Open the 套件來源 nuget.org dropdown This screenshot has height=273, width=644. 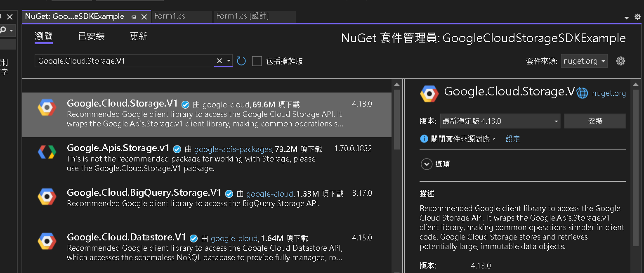(x=584, y=61)
